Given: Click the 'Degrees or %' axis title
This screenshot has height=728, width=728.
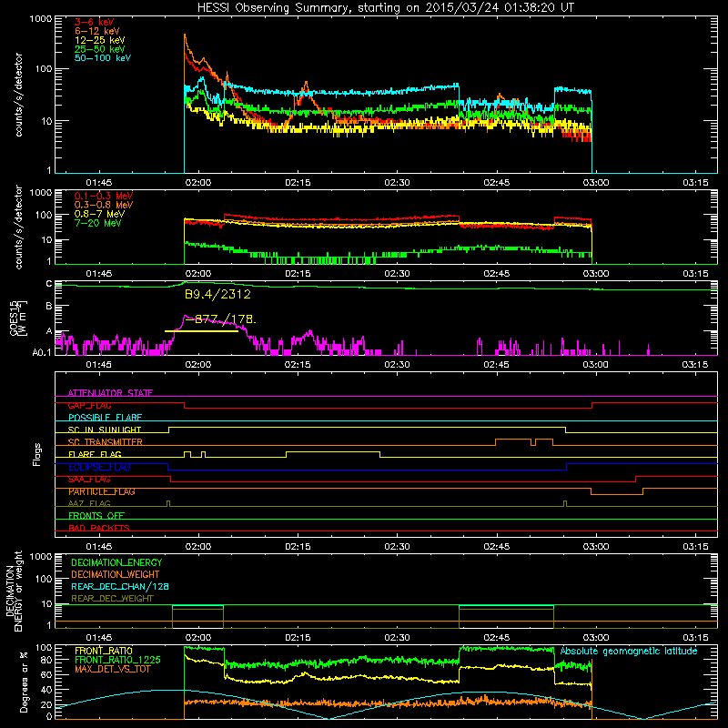Looking at the screenshot, I should pos(24,682).
